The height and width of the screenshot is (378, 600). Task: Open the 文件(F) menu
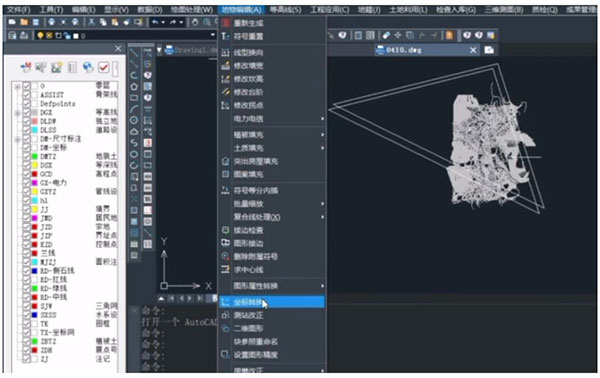19,10
